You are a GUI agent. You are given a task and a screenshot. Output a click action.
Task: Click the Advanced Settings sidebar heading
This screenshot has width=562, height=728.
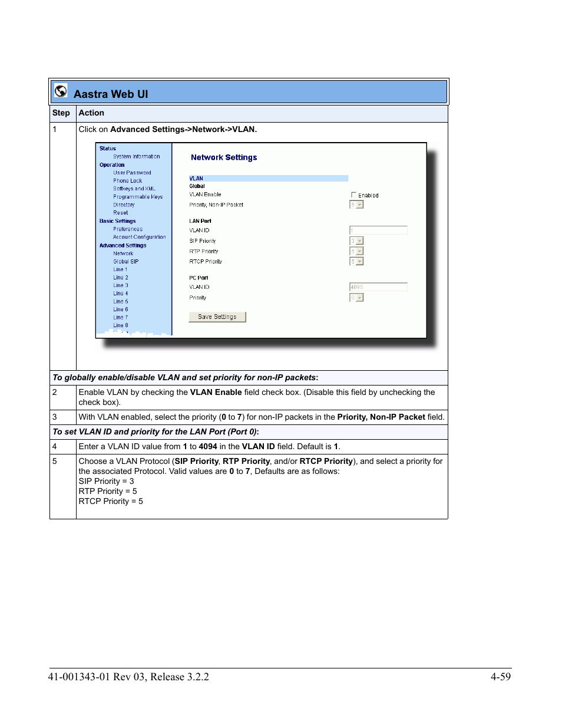coord(123,246)
